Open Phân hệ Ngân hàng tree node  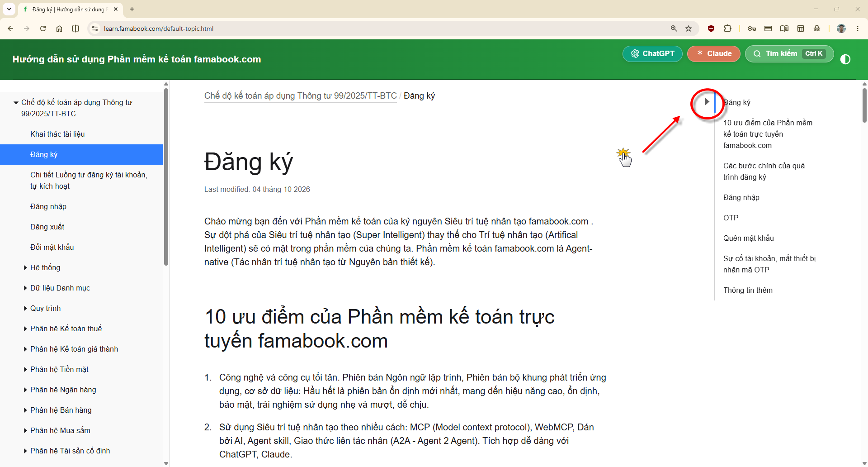[x=63, y=390]
